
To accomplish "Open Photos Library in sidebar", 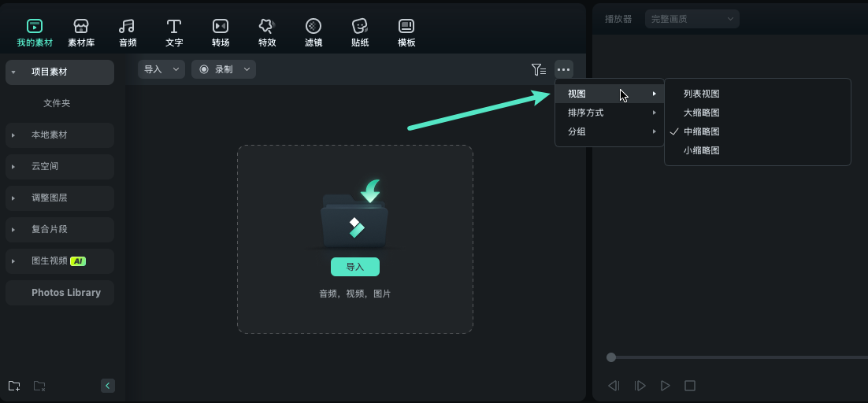I will point(66,293).
